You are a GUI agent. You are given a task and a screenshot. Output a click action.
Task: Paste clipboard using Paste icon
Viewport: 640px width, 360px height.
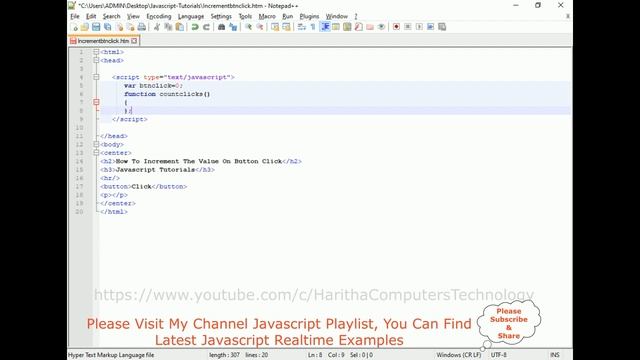179,27
